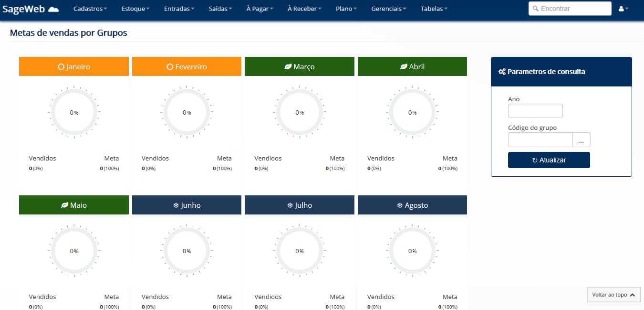Click the refresh icon on Atualizar

click(x=535, y=160)
